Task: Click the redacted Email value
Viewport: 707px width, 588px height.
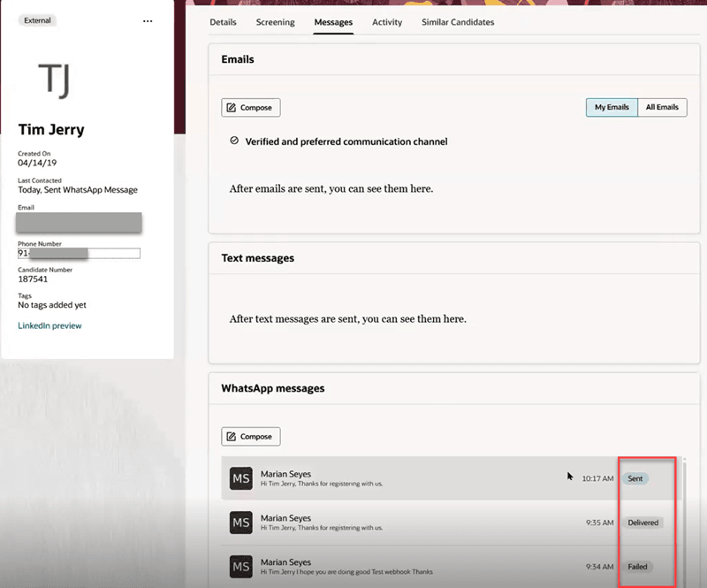Action: point(79,223)
